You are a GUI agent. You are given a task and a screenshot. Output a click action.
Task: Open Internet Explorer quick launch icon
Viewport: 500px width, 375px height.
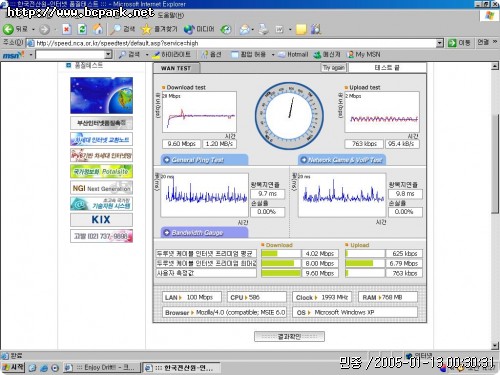tap(44, 368)
